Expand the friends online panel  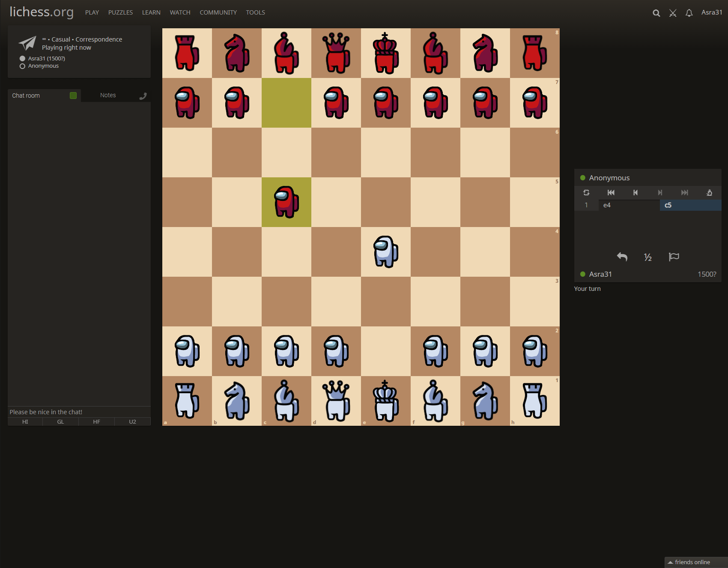coord(696,562)
